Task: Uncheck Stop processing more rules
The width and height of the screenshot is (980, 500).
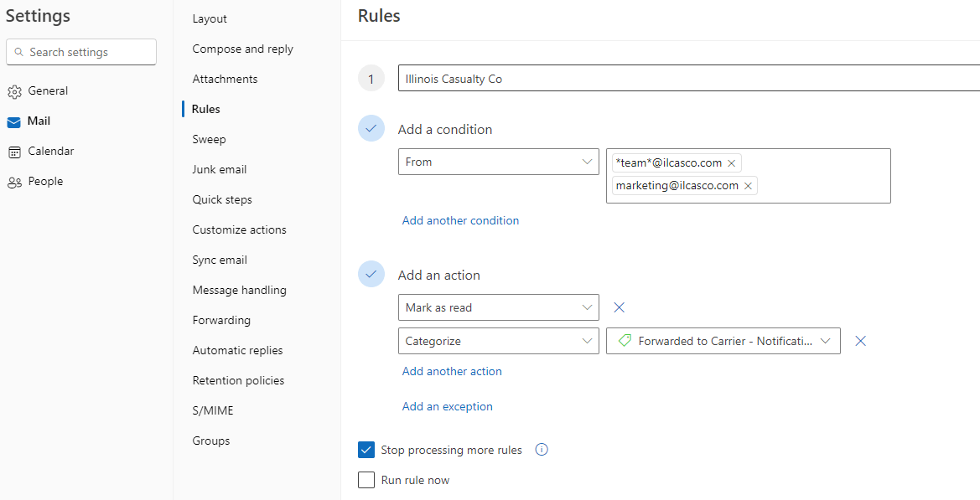Action: point(366,450)
